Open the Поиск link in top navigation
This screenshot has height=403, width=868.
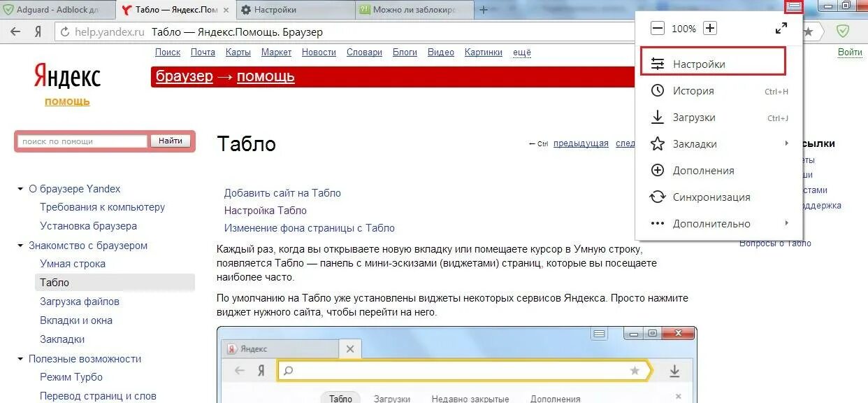click(168, 52)
